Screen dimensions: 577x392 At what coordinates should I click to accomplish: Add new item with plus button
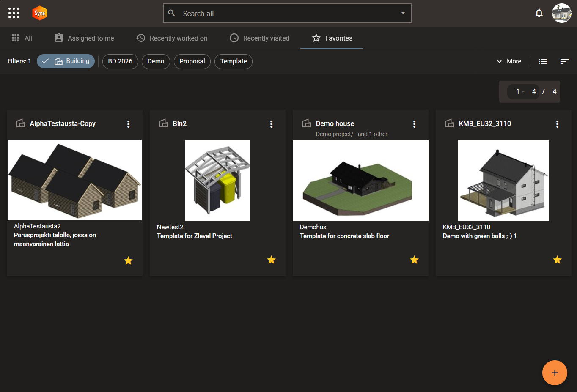(555, 373)
